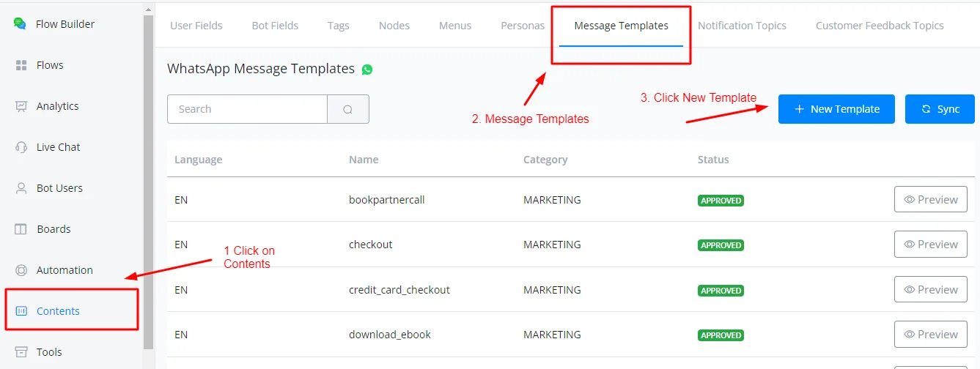Open the Notification Topics tab
This screenshot has width=980, height=369.
(742, 25)
